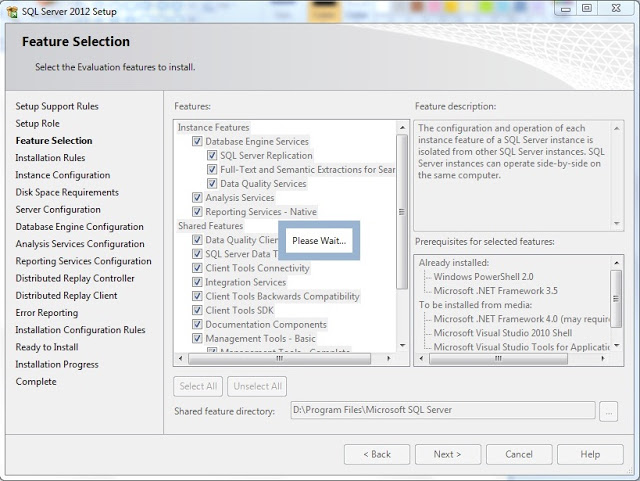Image resolution: width=640 pixels, height=481 pixels.
Task: Toggle Documentation Components checkbox
Action: point(198,325)
